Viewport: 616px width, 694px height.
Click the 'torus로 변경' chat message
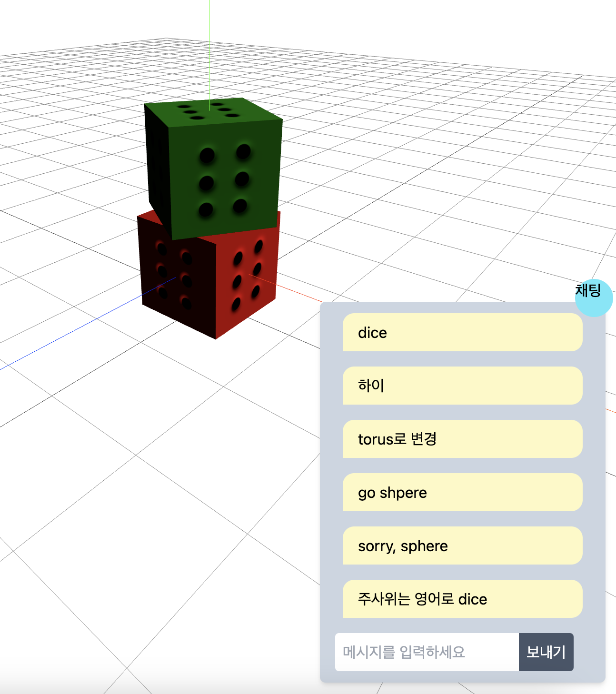pos(462,439)
